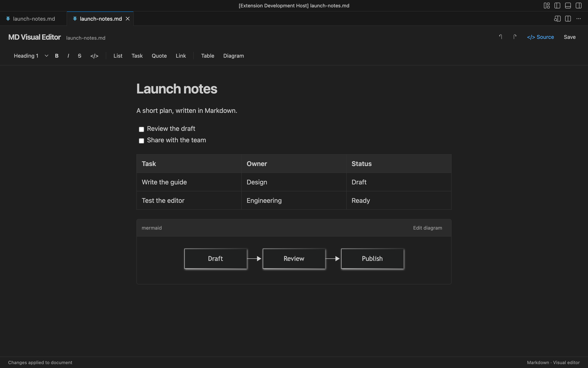Select the Publish node in the diagram
The image size is (588, 368).
pyautogui.click(x=372, y=258)
